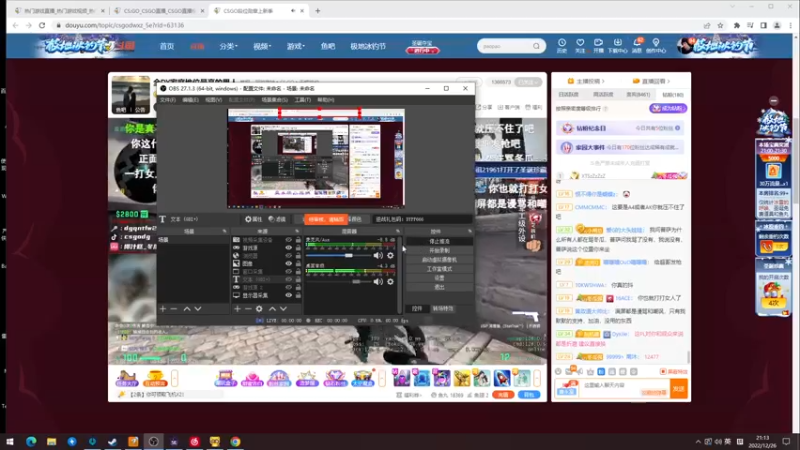Move selected source up in OBS
This screenshot has width=800, height=450.
click(x=272, y=309)
